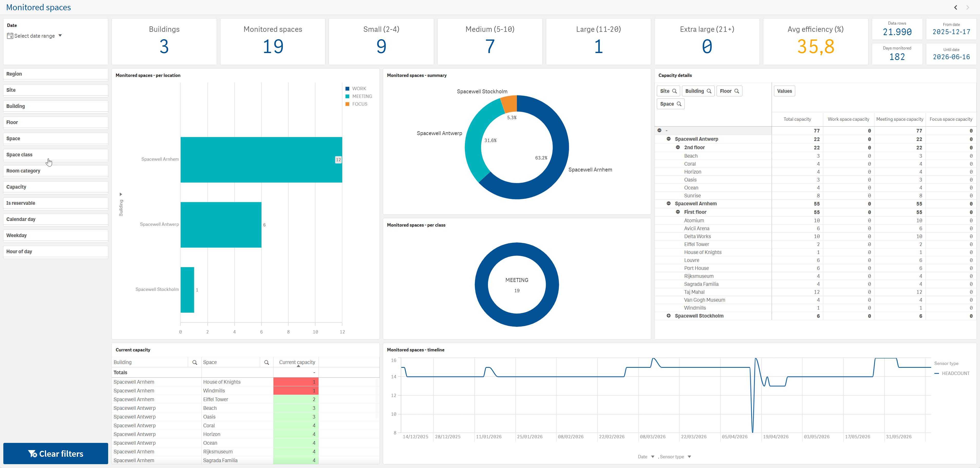Click the Clear filters button
Viewport: 980px width, 468px height.
tap(56, 454)
